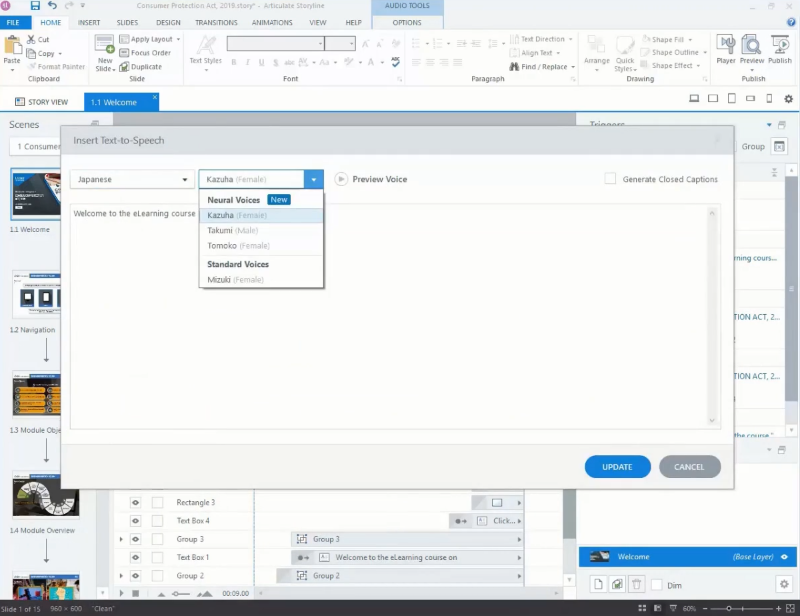The height and width of the screenshot is (616, 800).
Task: Expand Group 2 in timeline
Action: coord(121,576)
